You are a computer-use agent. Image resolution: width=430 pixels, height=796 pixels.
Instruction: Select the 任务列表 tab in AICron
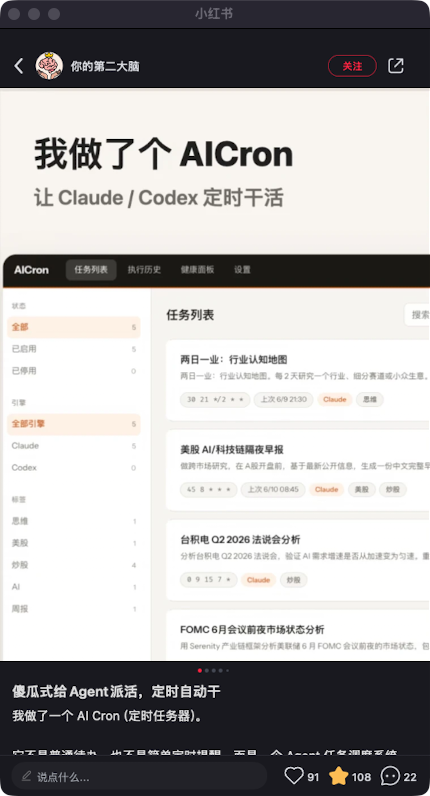coord(91,270)
